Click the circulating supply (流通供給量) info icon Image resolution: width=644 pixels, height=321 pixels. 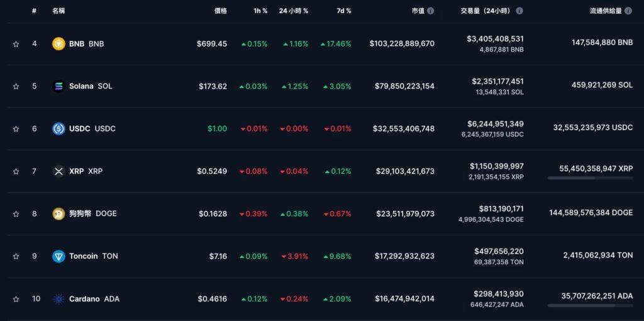[628, 11]
